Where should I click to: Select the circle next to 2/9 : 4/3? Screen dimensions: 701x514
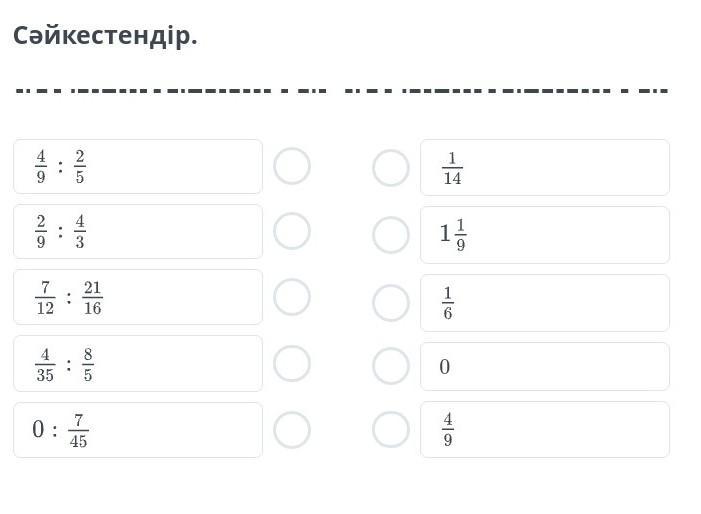click(x=292, y=231)
